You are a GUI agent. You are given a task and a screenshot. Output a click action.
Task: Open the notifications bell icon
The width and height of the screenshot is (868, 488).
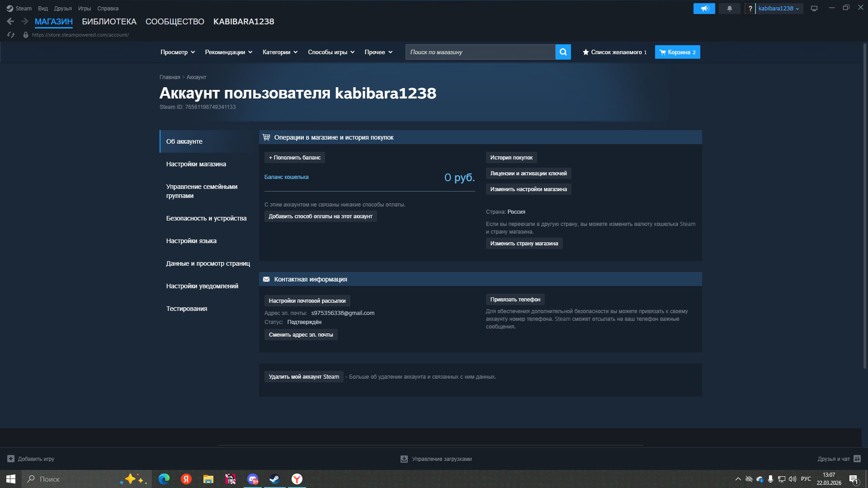pyautogui.click(x=729, y=9)
